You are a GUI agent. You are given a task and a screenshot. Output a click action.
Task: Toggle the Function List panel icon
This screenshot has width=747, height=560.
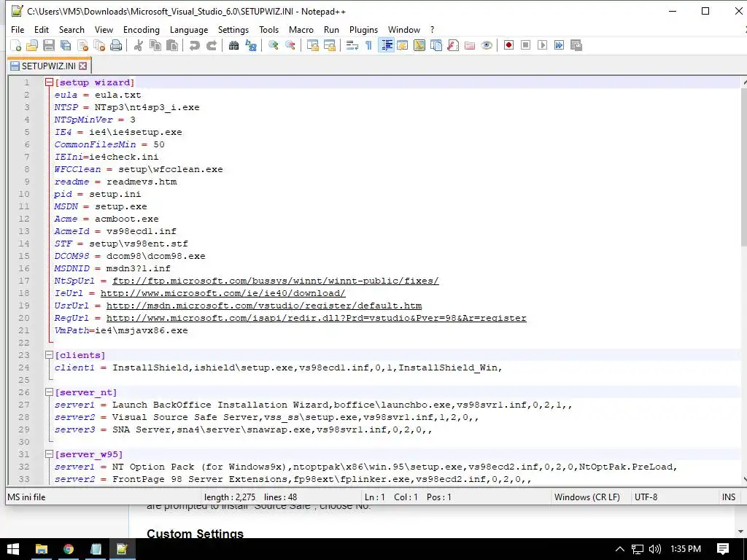pos(453,45)
